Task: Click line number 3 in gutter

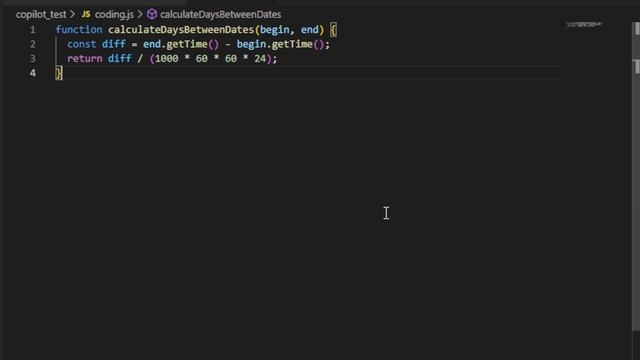Action: 33,59
